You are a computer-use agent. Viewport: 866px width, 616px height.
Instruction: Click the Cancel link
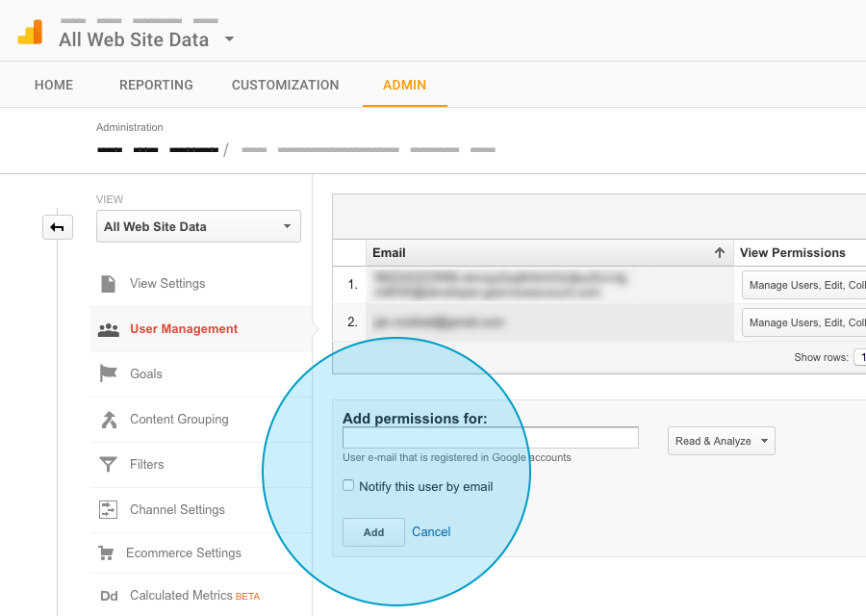tap(431, 532)
